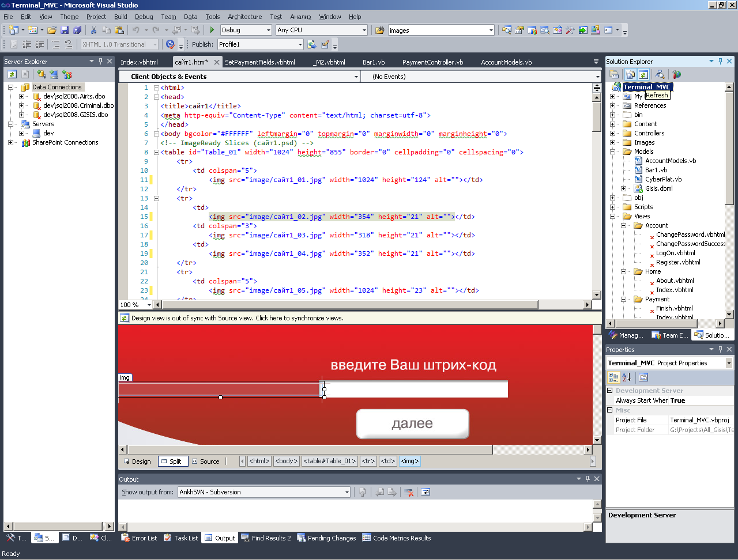Viewport: 738px width, 560px height.
Task: Open the 100 % zoom level dropdown
Action: 149,305
